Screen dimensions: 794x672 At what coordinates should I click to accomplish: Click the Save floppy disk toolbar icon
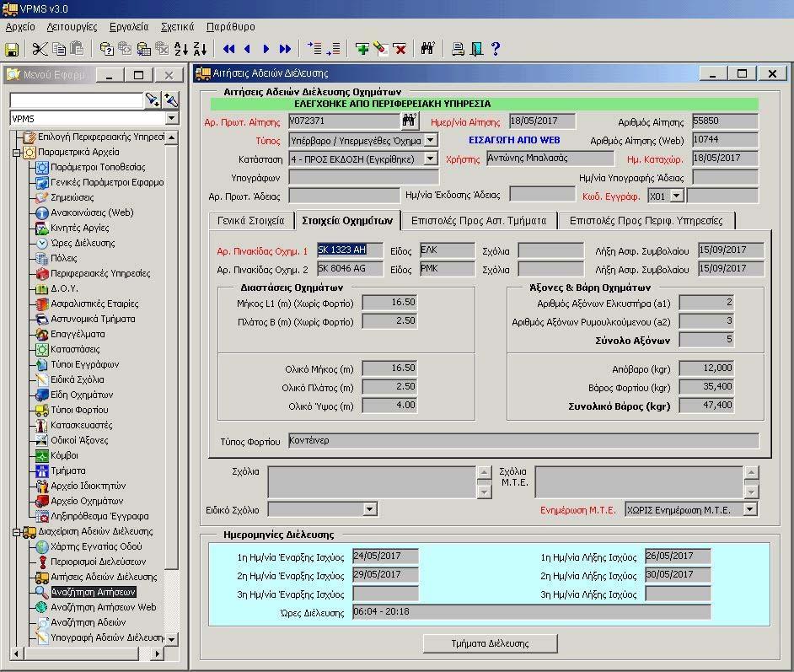click(12, 49)
